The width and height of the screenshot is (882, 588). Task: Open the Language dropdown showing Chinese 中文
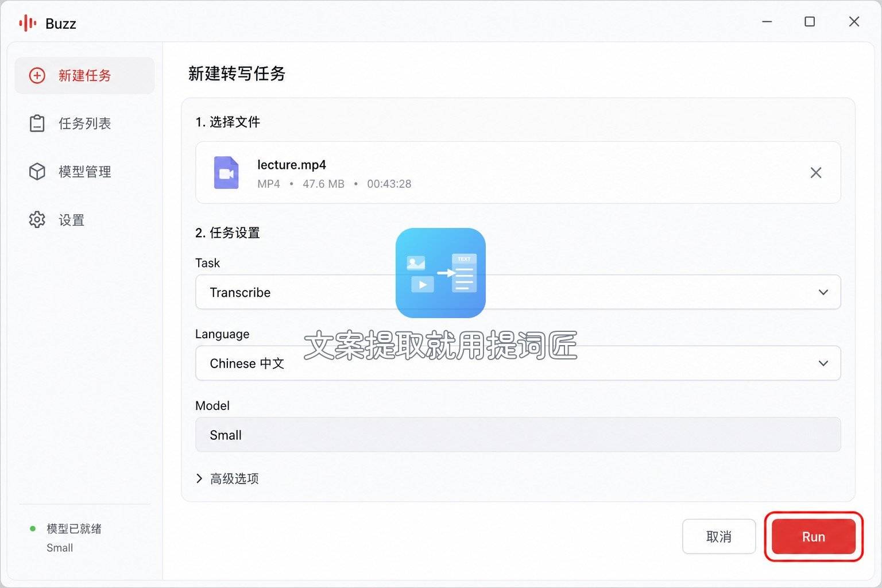[518, 363]
